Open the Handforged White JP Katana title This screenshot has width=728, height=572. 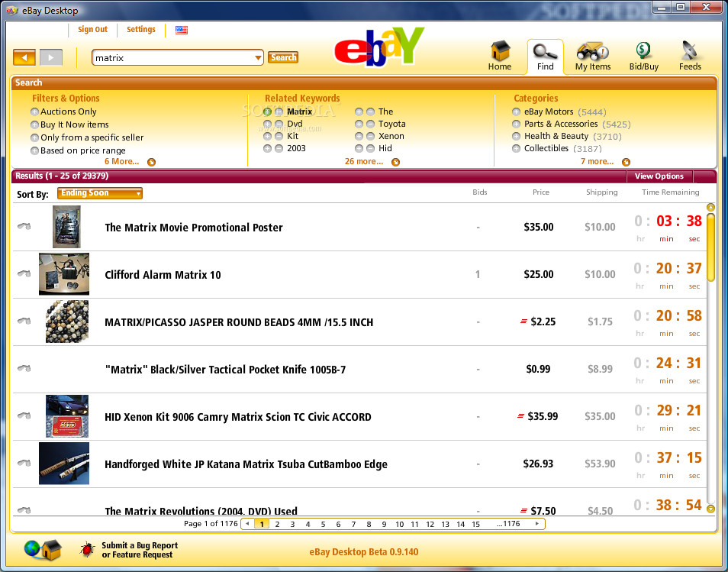point(246,464)
